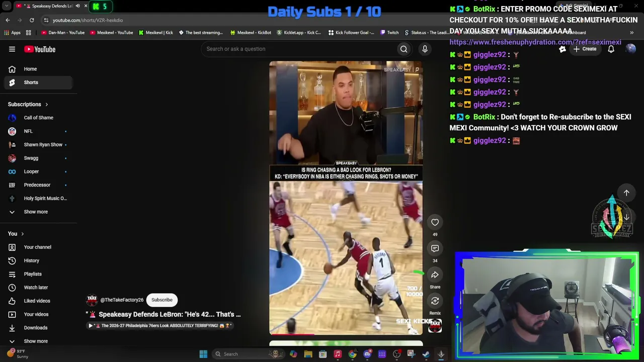
Task: Start voice search with the microphone
Action: [425, 49]
